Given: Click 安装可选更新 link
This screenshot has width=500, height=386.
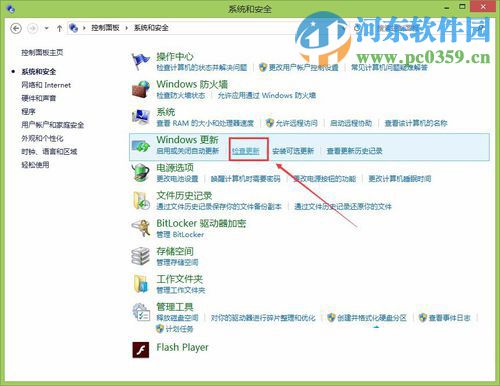Looking at the screenshot, I should (x=293, y=151).
